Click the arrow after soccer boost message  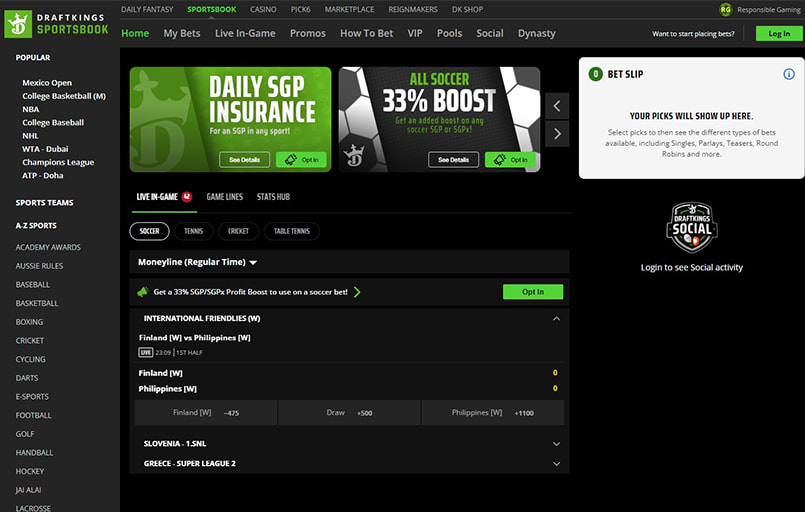click(357, 292)
